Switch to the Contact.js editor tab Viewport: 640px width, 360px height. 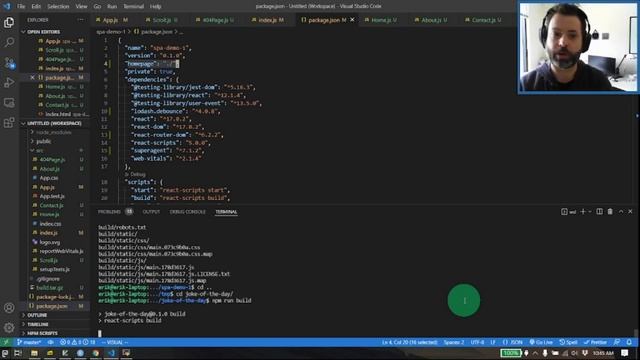coord(484,20)
